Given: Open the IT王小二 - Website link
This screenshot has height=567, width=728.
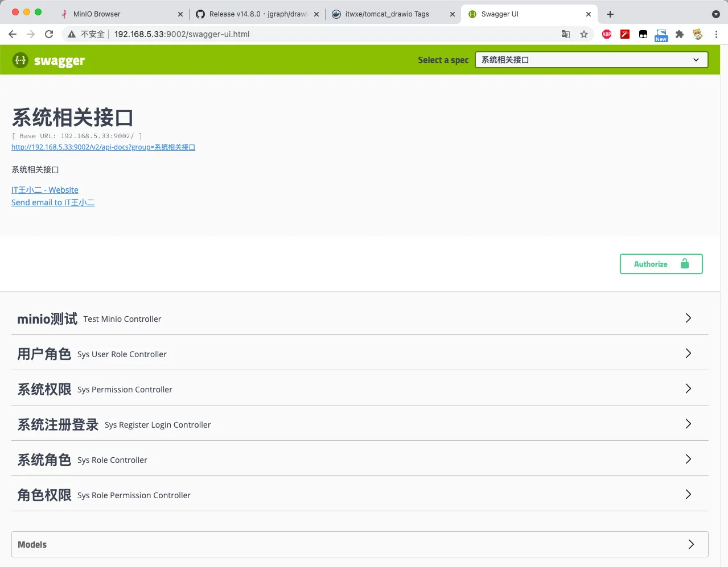Looking at the screenshot, I should tap(44, 189).
